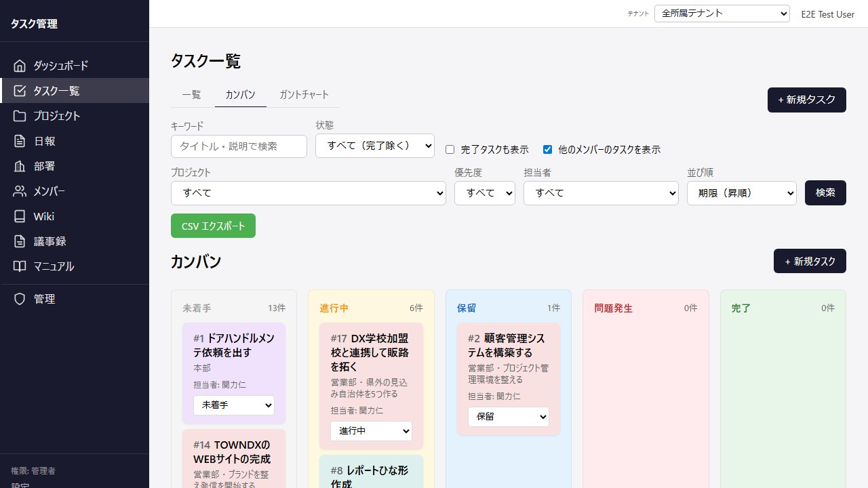Click the 部署 building icon

coord(20,166)
